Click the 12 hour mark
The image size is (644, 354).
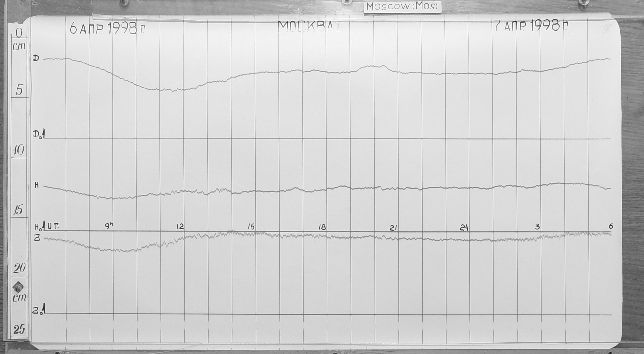pos(180,227)
